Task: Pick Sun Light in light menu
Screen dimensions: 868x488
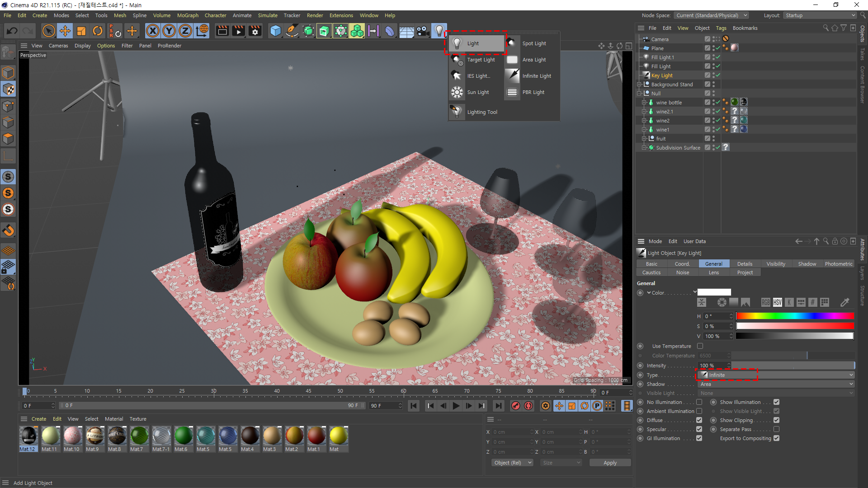Action: coord(478,92)
